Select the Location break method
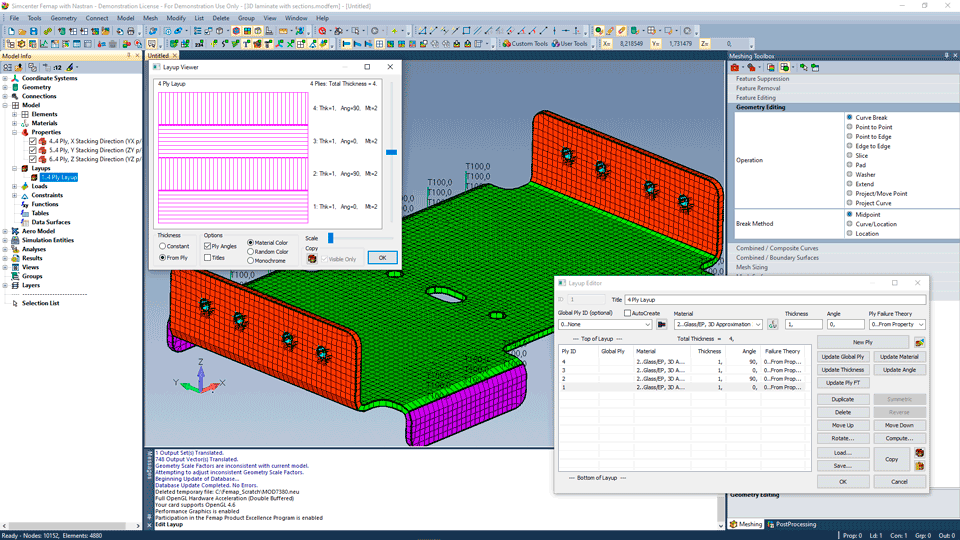Viewport: 960px width, 540px height. (850, 233)
